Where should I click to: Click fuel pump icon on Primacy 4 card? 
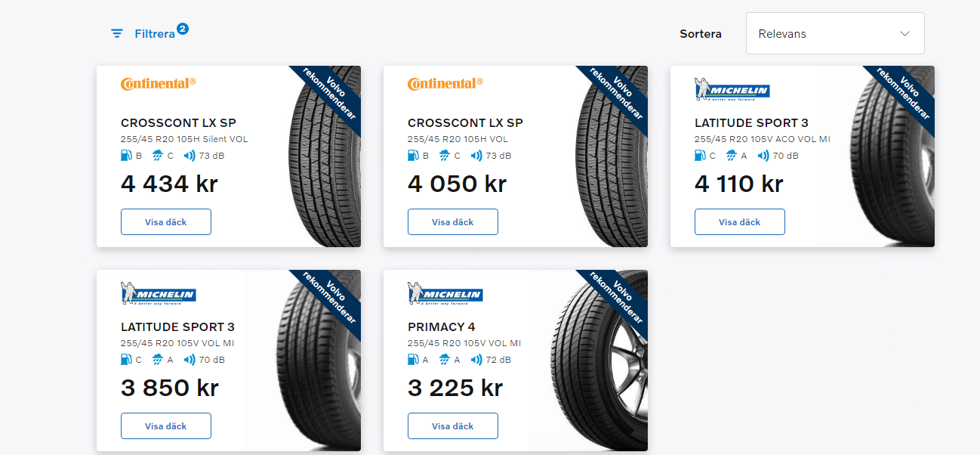[413, 360]
